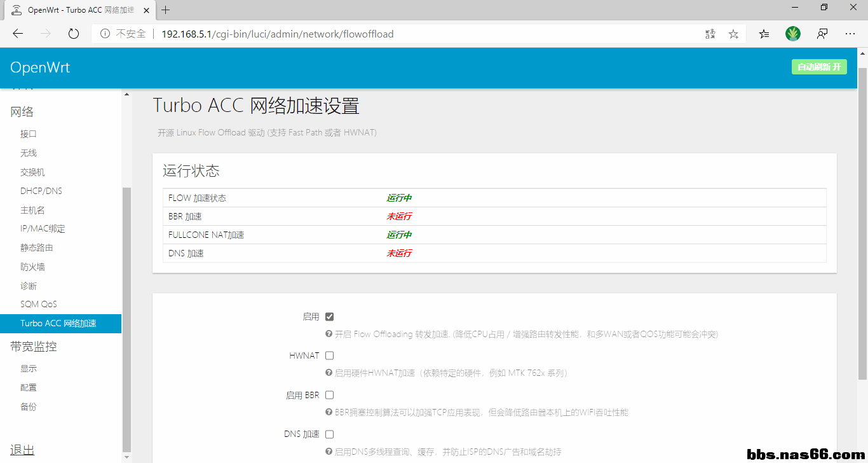Enable the HWNAT checkbox

[x=329, y=356]
